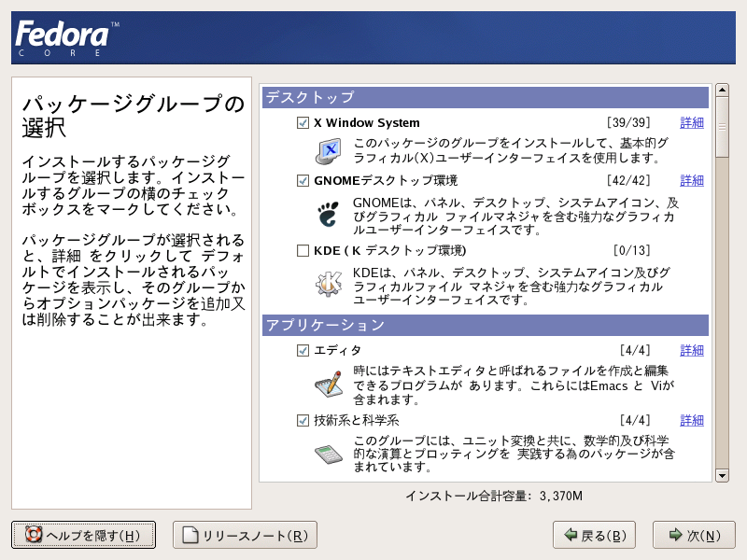
Task: Click the scrollbar down arrow
Action: click(722, 475)
